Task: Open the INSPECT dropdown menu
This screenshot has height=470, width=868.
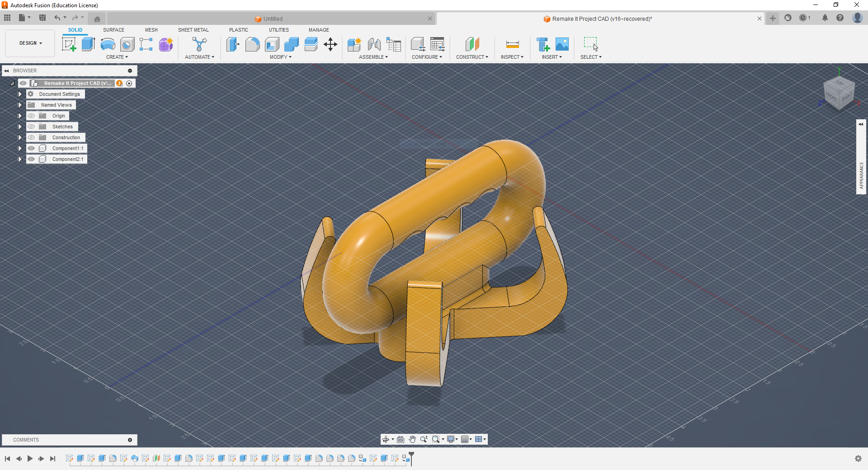Action: click(512, 57)
